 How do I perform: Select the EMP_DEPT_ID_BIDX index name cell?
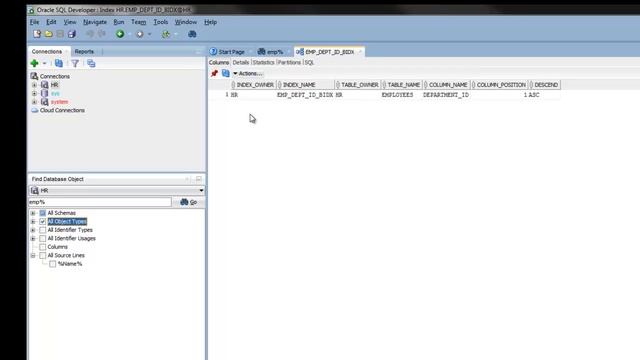(305, 95)
